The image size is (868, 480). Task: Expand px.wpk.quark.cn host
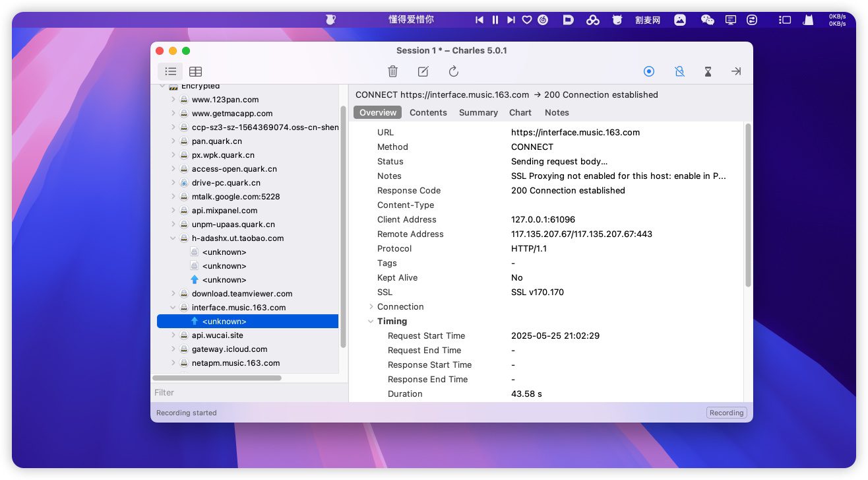coord(173,155)
